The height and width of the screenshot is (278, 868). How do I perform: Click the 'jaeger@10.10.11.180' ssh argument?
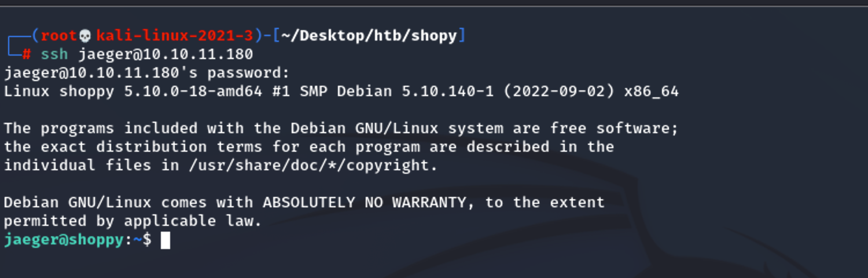pyautogui.click(x=165, y=54)
